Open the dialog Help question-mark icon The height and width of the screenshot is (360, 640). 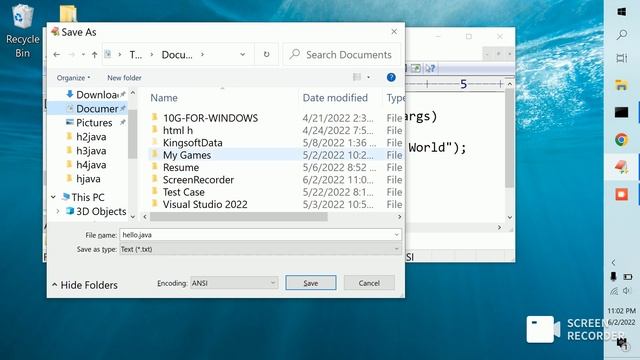(x=391, y=77)
